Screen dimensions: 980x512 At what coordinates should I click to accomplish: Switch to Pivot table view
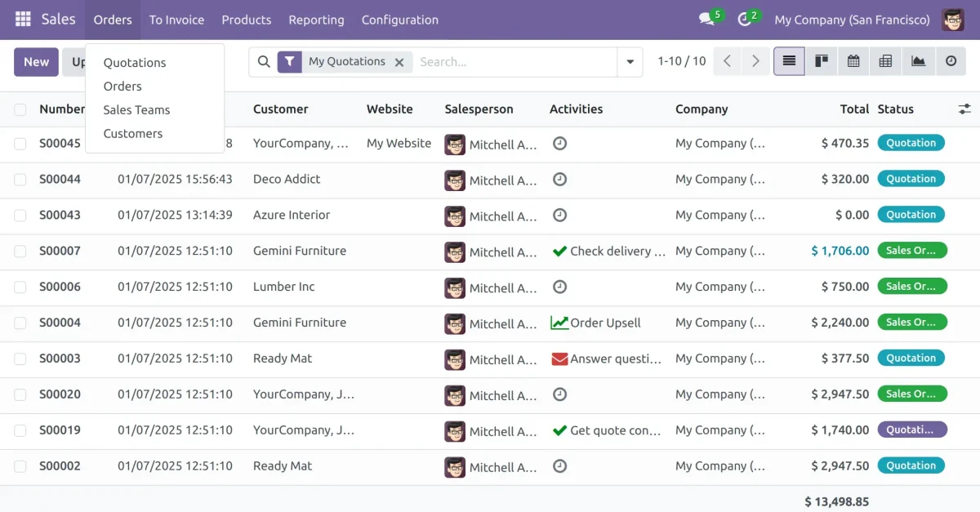(885, 61)
